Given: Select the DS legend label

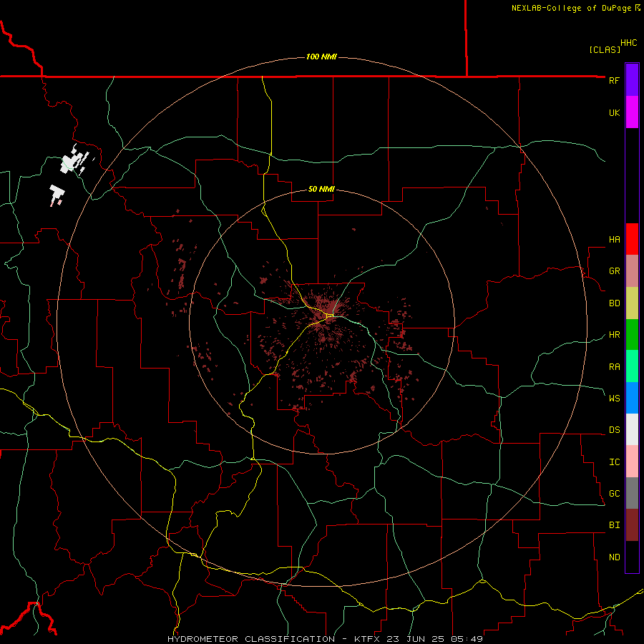Looking at the screenshot, I should pos(614,430).
